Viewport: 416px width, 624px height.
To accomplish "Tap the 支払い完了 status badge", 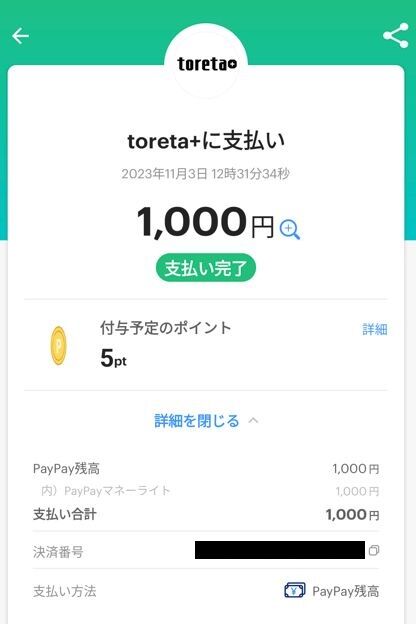I will [206, 268].
